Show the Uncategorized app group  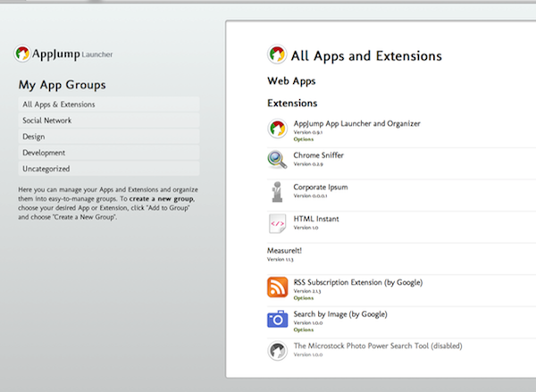[x=46, y=169]
